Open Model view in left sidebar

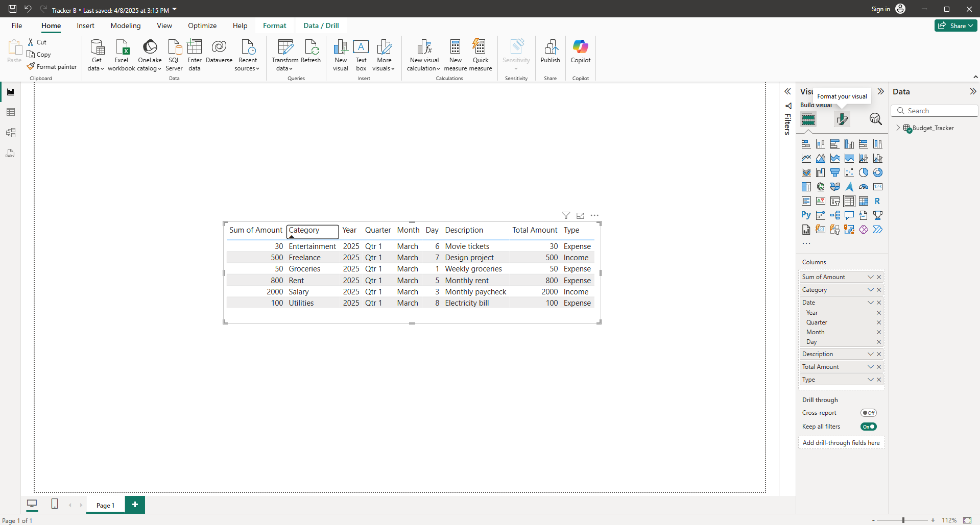[11, 133]
